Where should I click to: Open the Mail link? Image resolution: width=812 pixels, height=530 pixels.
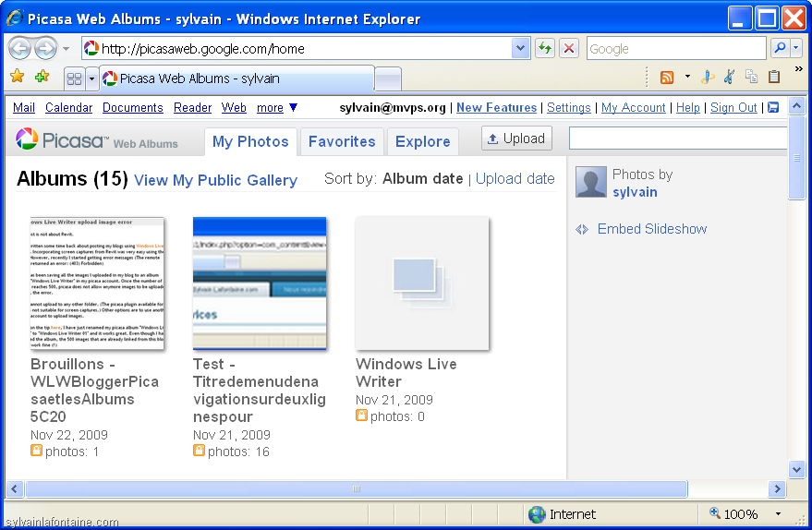pos(24,108)
